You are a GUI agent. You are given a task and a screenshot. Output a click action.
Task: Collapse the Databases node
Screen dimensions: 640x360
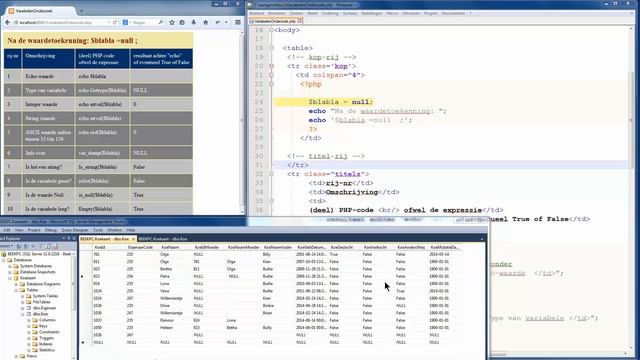tap(4, 260)
